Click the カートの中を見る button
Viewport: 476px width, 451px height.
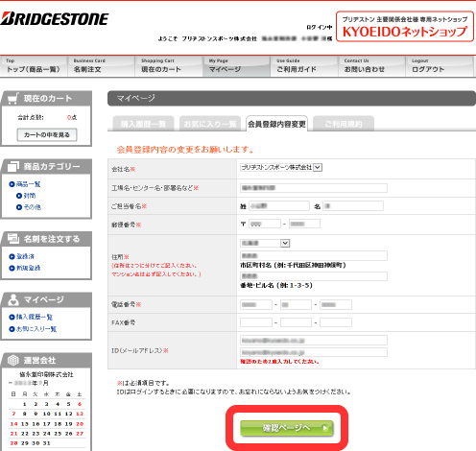click(x=47, y=134)
